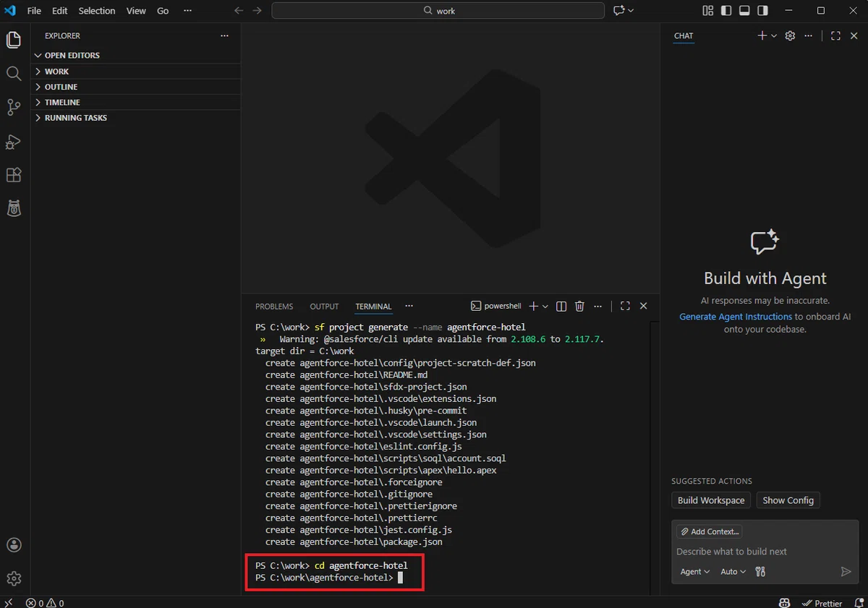The image size is (868, 608).
Task: Click the 'work' command center search box
Action: click(438, 11)
